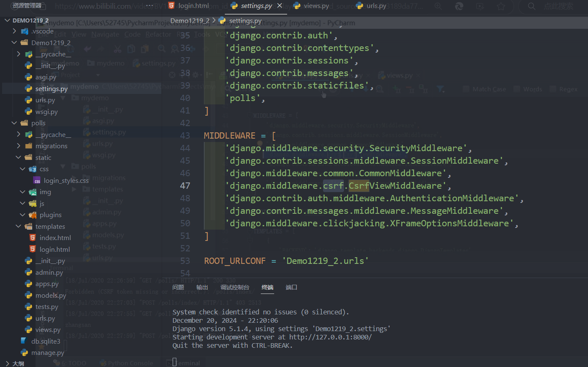Enable the Words checkbox

click(x=517, y=89)
